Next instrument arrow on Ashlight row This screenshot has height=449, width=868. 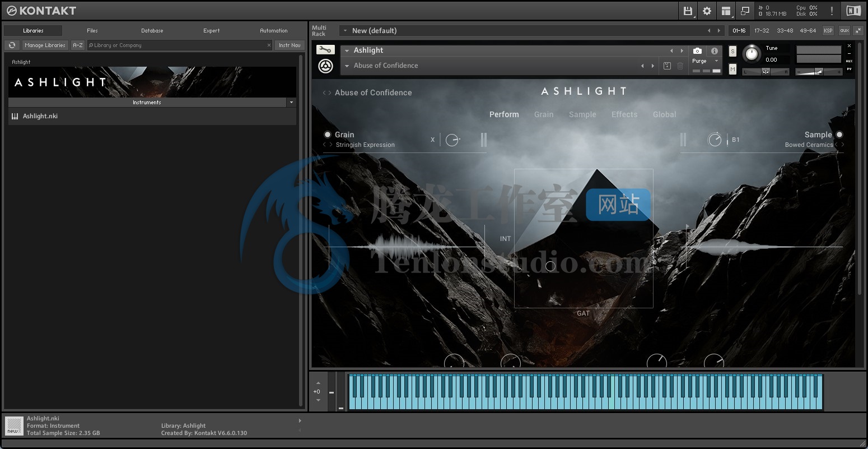(682, 50)
